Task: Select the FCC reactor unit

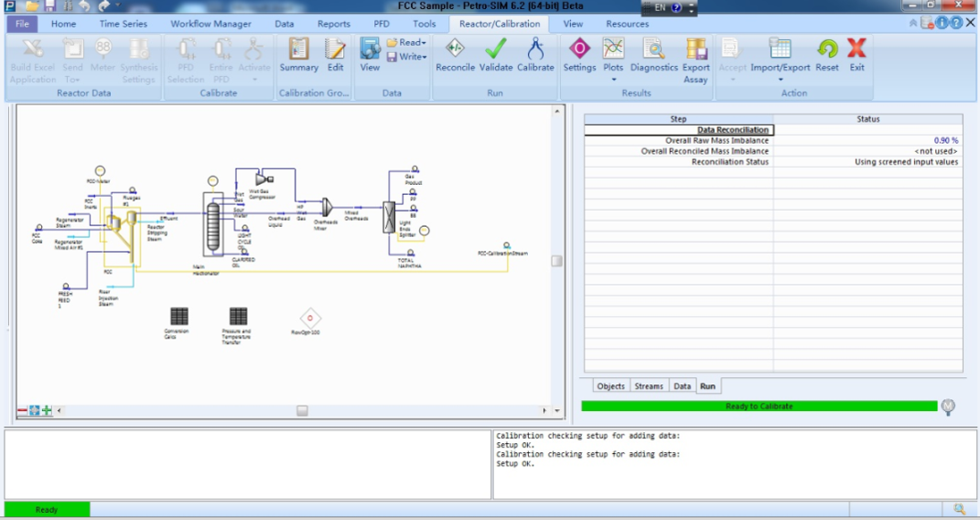Action: tap(122, 236)
